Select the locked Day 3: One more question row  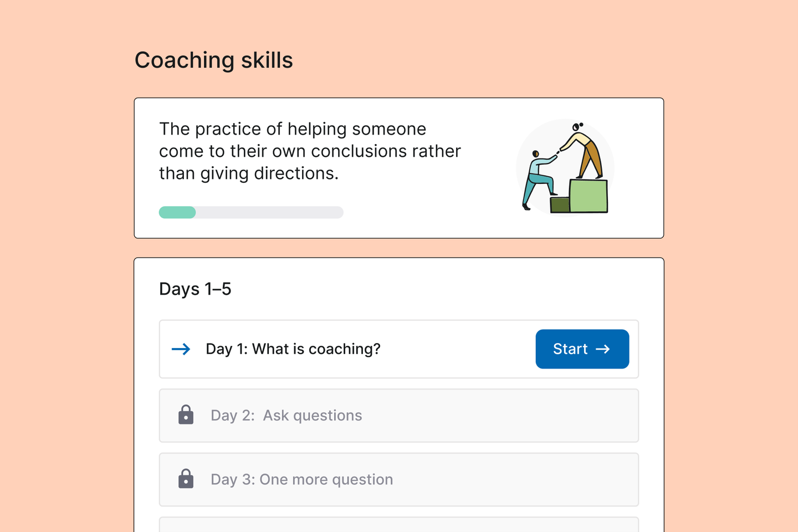point(399,479)
